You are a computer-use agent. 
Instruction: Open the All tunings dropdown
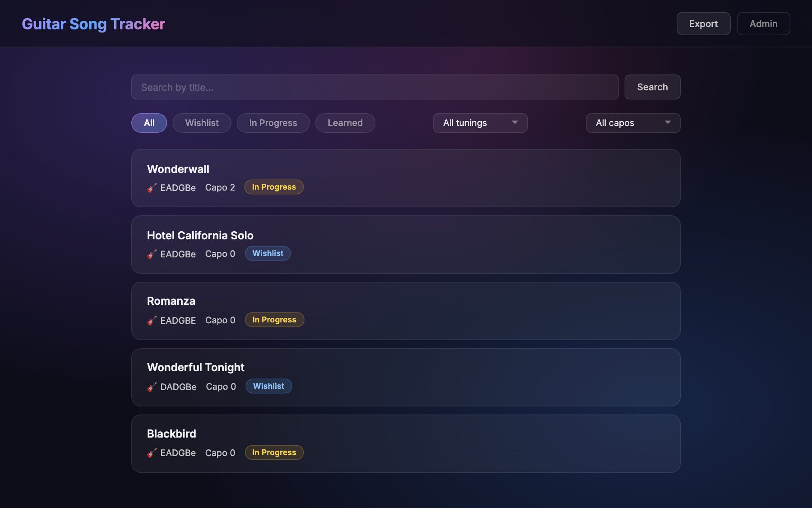(x=480, y=123)
